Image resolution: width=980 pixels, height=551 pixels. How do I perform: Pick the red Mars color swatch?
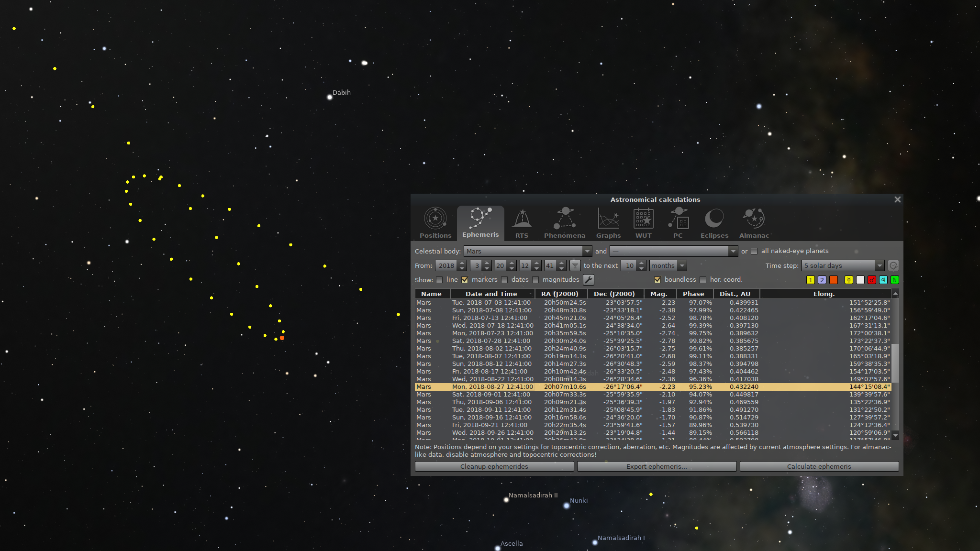pyautogui.click(x=871, y=280)
